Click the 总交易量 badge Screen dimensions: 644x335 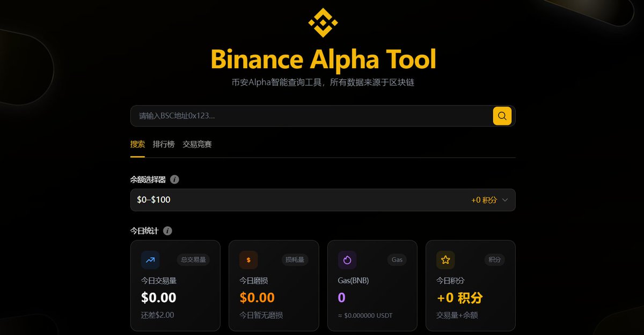tap(193, 260)
